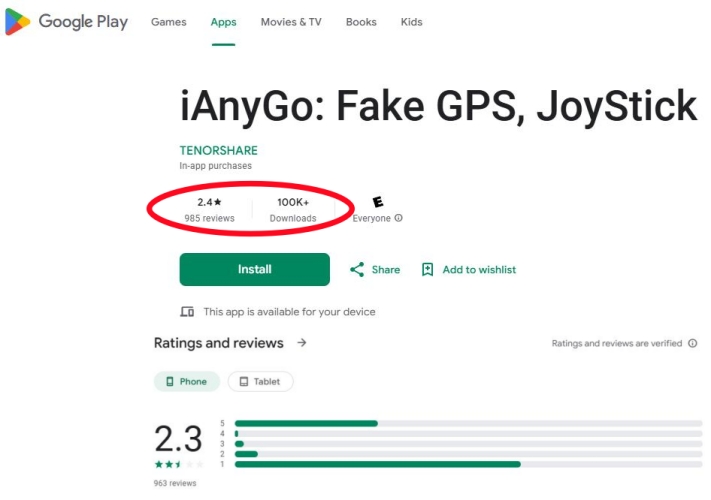Click the Apps tab
Image resolution: width=711 pixels, height=500 pixels.
[x=224, y=22]
